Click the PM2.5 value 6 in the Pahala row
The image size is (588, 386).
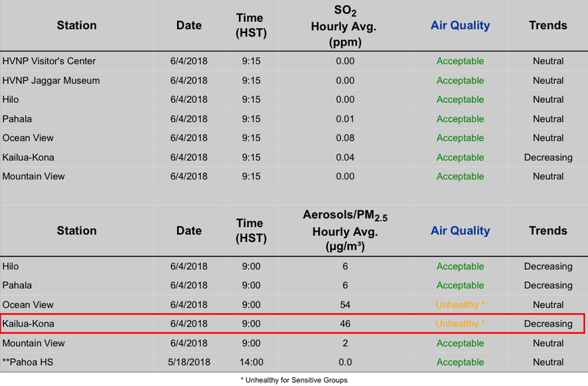[345, 285]
